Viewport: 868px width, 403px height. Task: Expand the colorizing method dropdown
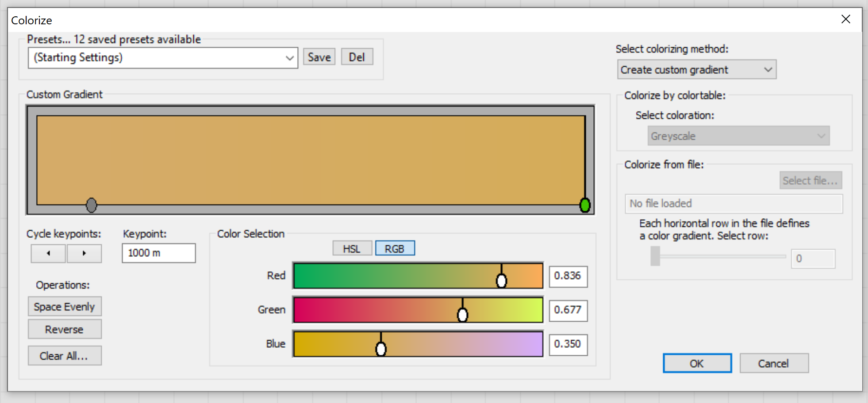pyautogui.click(x=696, y=70)
